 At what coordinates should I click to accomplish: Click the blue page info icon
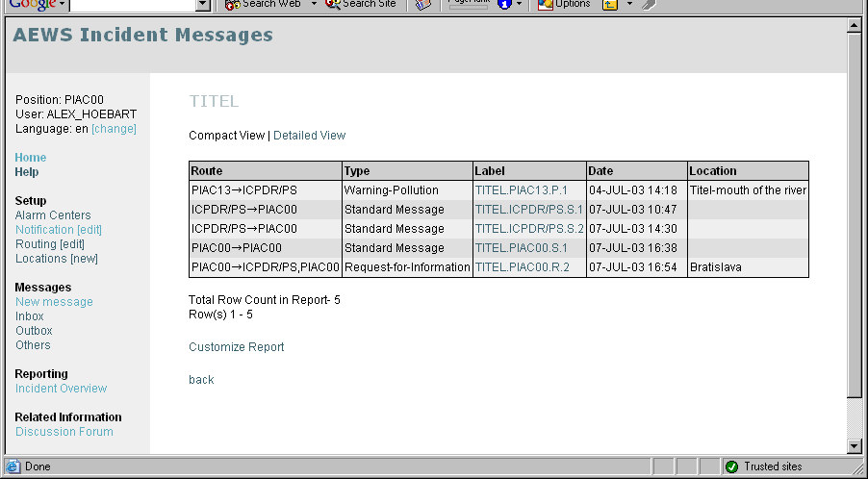pyautogui.click(x=504, y=4)
